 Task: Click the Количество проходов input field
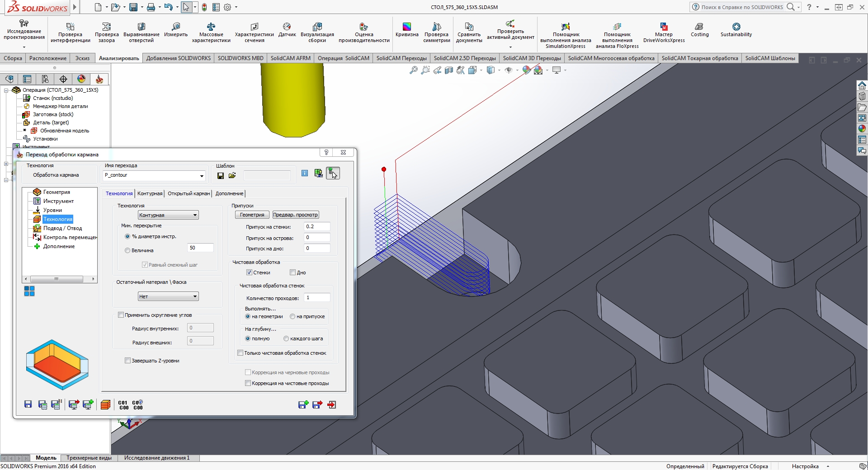[317, 298]
